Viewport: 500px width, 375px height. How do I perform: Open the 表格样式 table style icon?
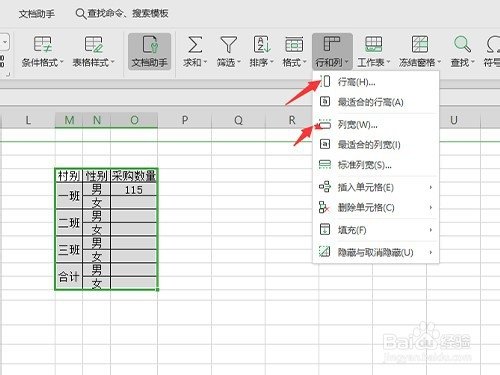pos(94,45)
